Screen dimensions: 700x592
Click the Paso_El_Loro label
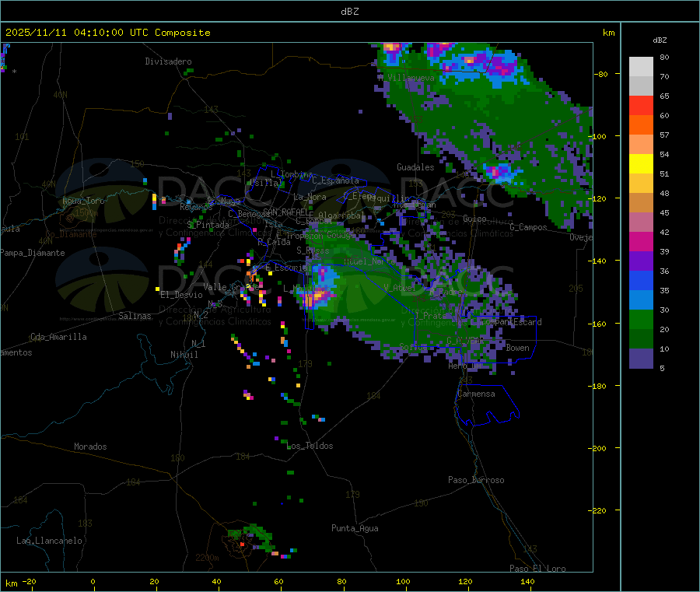[x=537, y=569]
